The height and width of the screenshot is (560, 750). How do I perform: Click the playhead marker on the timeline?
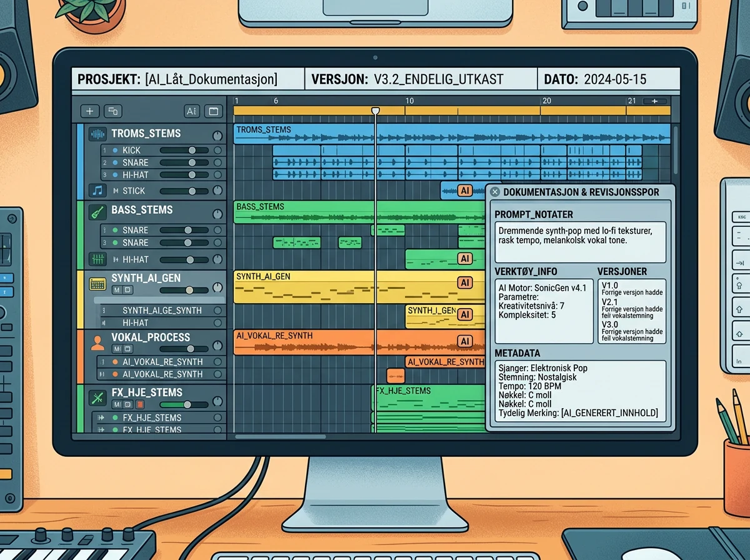point(376,111)
